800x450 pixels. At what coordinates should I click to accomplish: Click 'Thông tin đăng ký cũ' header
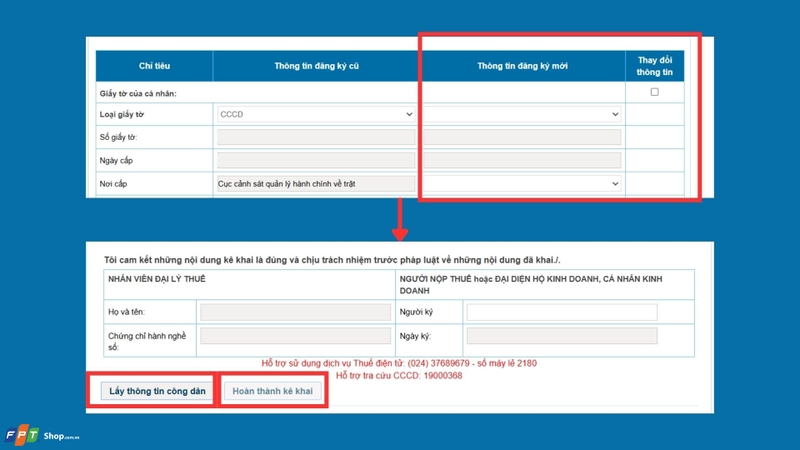tap(316, 66)
